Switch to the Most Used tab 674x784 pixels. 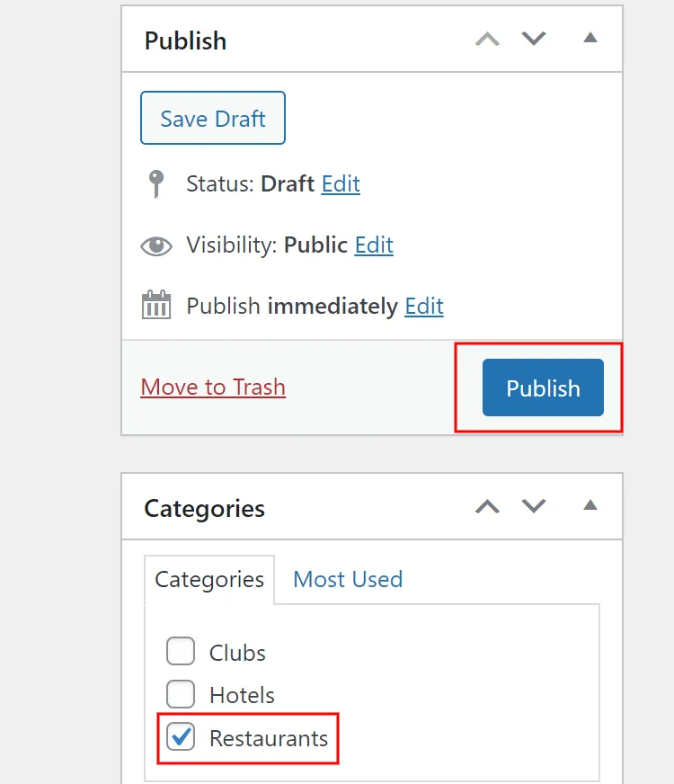(x=347, y=580)
